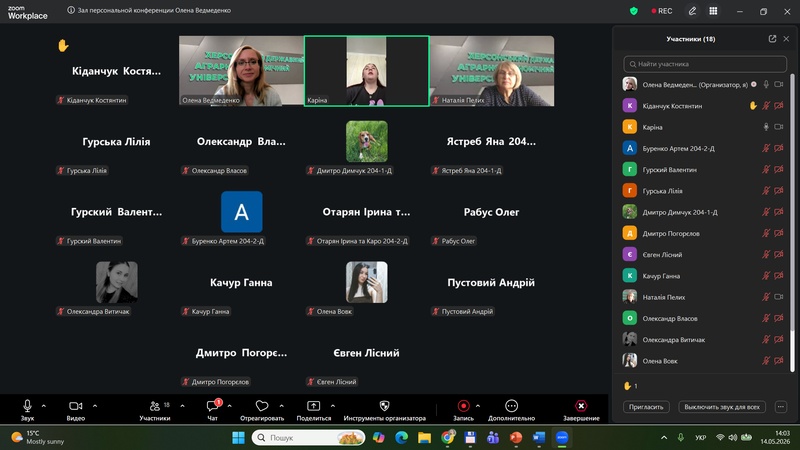Open the More (Дополнительно) options icon

(x=511, y=406)
